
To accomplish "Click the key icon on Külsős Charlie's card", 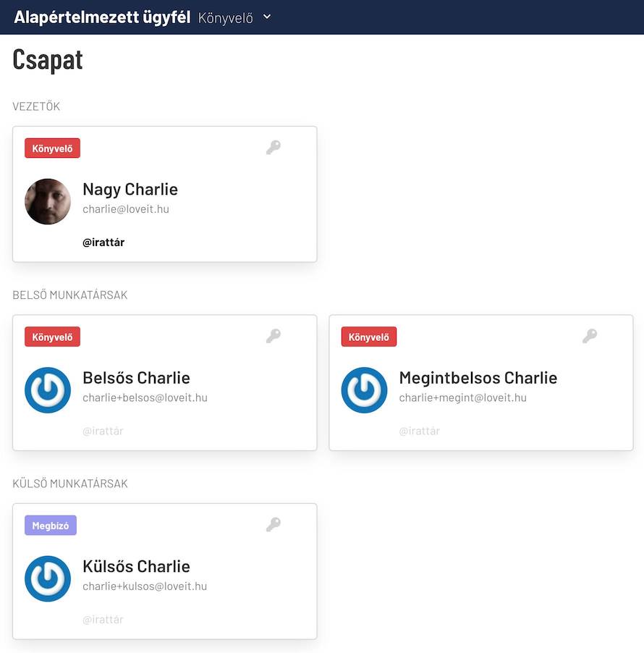I will point(273,525).
